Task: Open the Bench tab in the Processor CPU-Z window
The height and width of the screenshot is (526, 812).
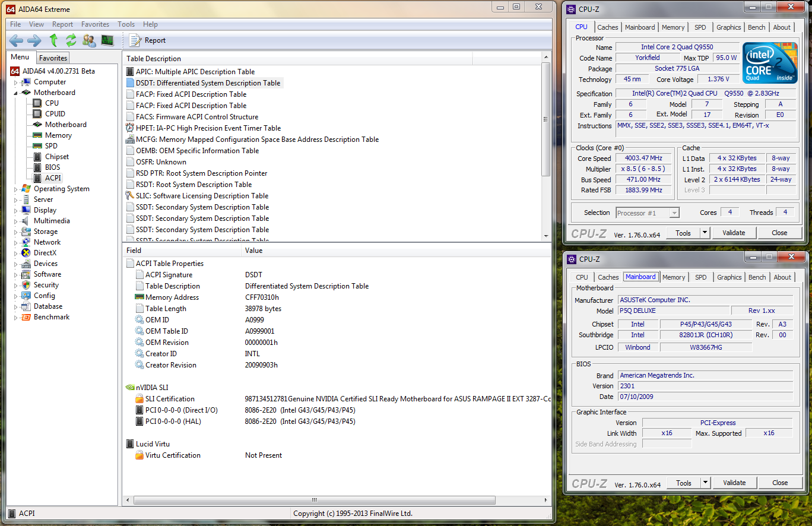Action: click(757, 27)
